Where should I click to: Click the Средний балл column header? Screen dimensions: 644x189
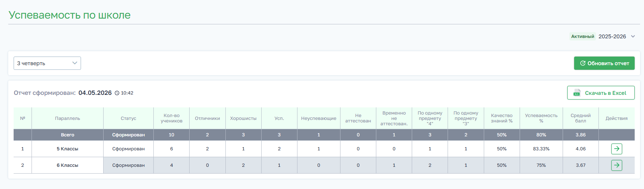point(581,118)
